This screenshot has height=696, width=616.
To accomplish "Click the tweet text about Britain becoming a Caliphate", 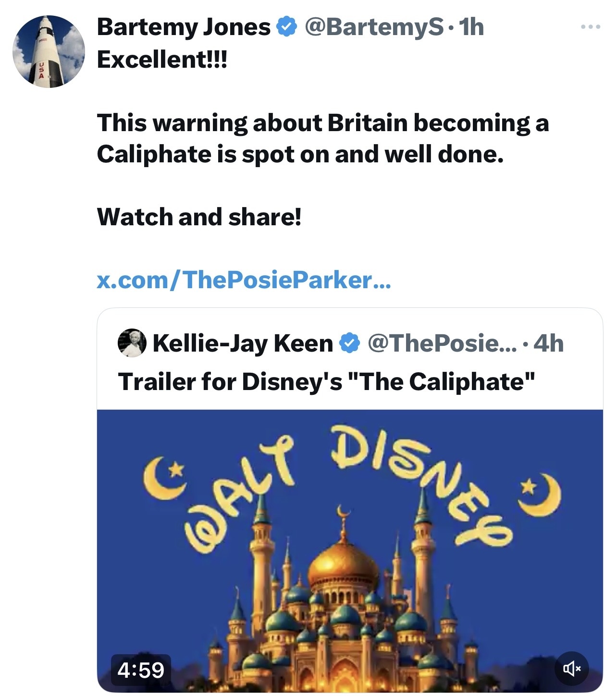I will [x=322, y=138].
